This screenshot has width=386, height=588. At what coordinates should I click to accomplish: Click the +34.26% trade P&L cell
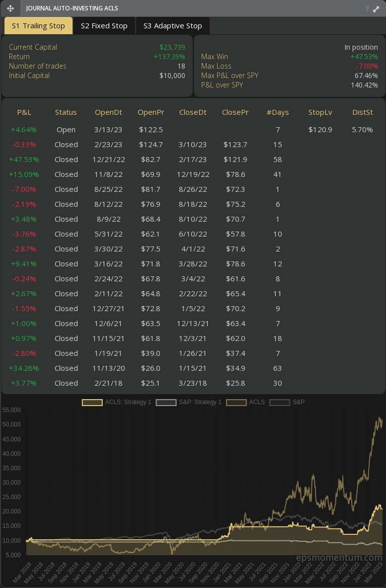(x=24, y=368)
